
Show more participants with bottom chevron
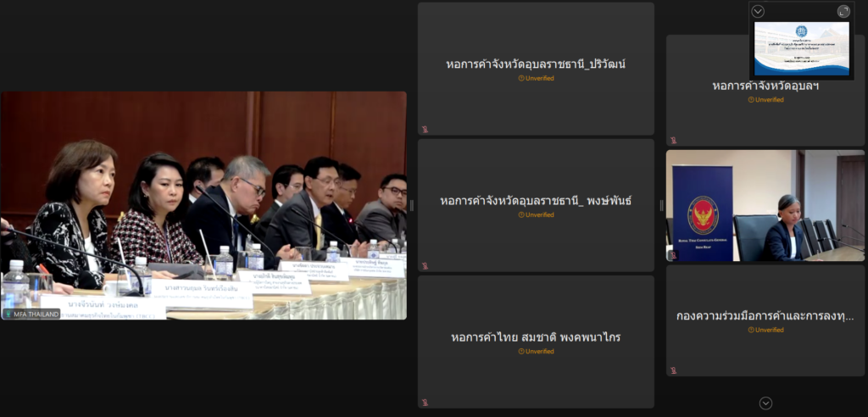click(765, 403)
